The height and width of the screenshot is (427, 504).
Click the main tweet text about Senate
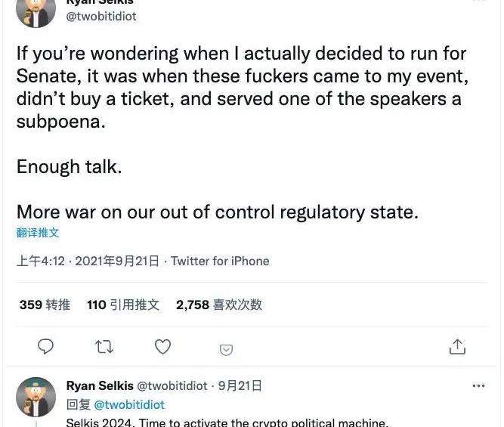[x=242, y=87]
